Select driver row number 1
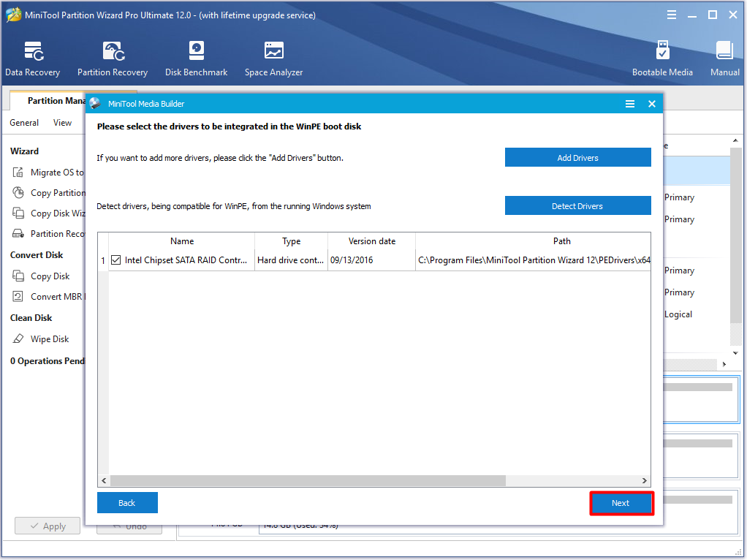This screenshot has width=747, height=560. (x=103, y=261)
